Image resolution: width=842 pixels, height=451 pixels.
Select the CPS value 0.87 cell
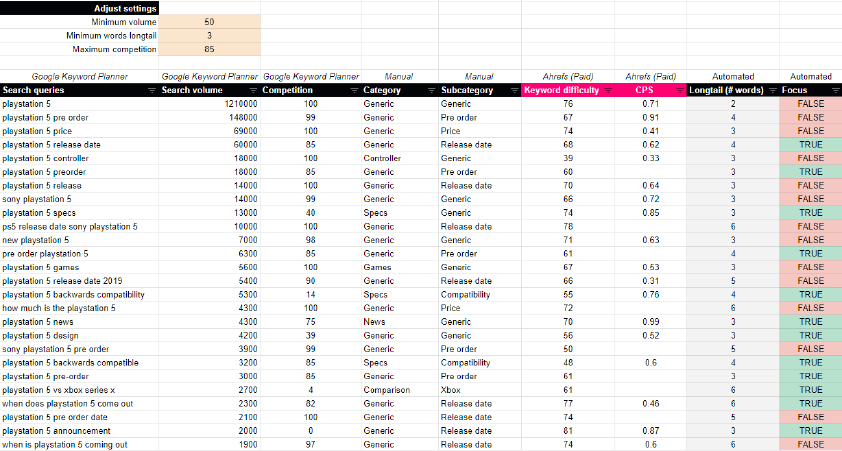coord(650,431)
